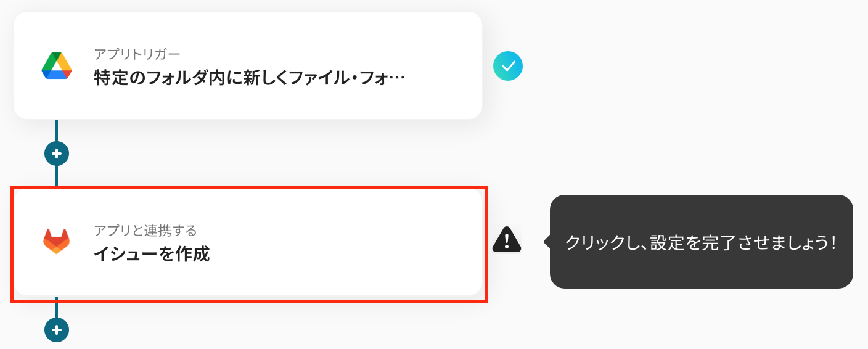Click the ellipsis ending the trigger title
868x349 pixels.
[x=398, y=78]
